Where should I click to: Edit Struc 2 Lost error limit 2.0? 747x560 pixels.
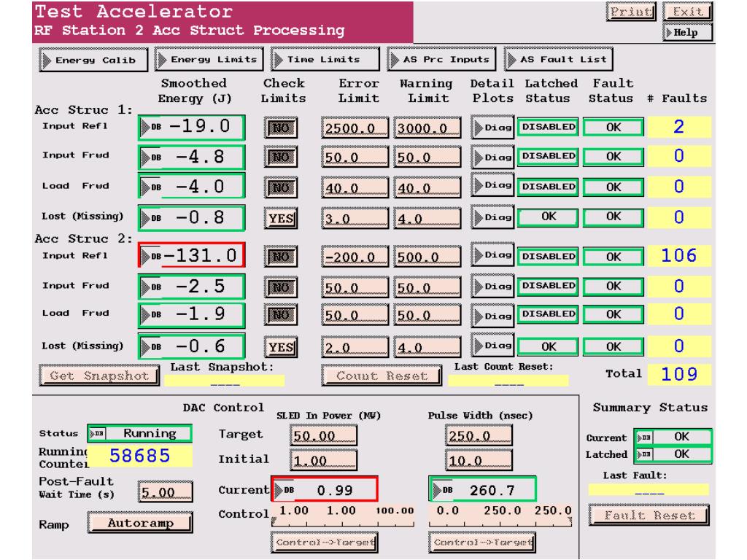point(355,347)
